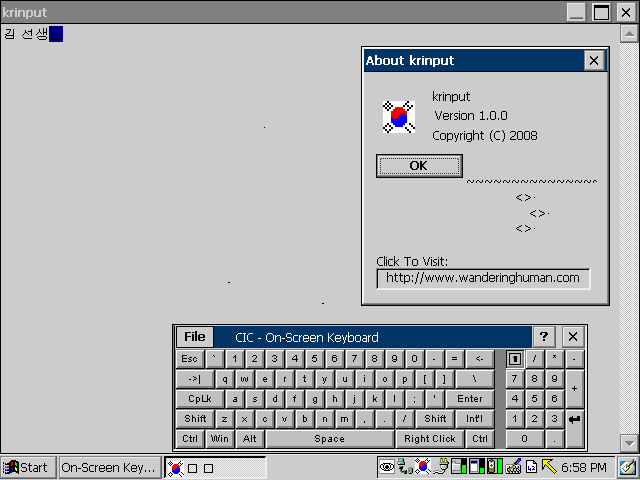Click OK in About krinput dialog
This screenshot has width=640, height=480.
419,166
